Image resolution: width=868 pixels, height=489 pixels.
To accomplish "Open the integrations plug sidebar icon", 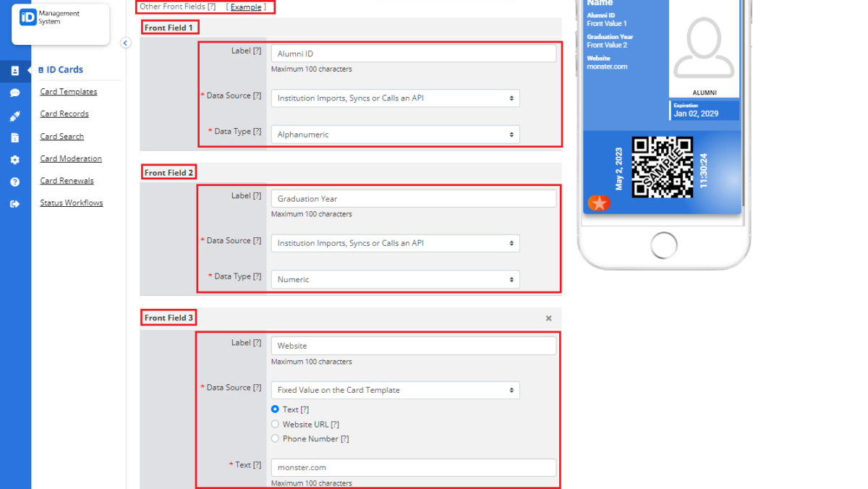I will (x=14, y=116).
